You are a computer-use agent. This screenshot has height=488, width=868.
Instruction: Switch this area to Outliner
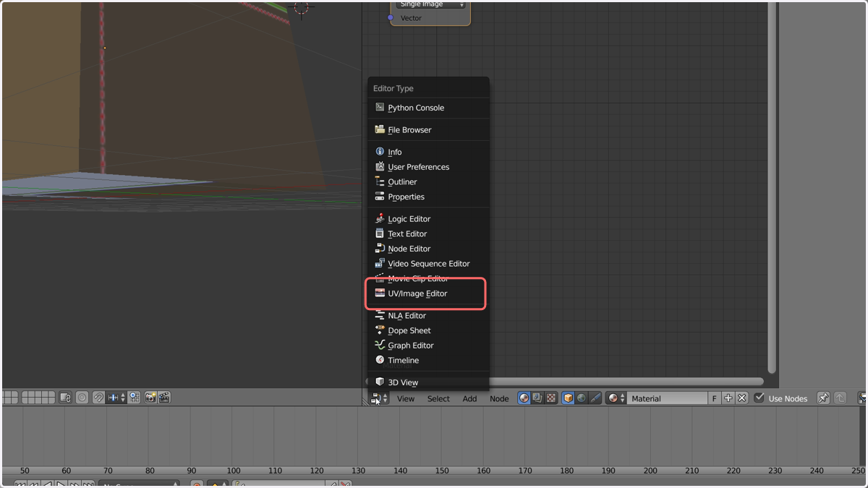coord(428,182)
